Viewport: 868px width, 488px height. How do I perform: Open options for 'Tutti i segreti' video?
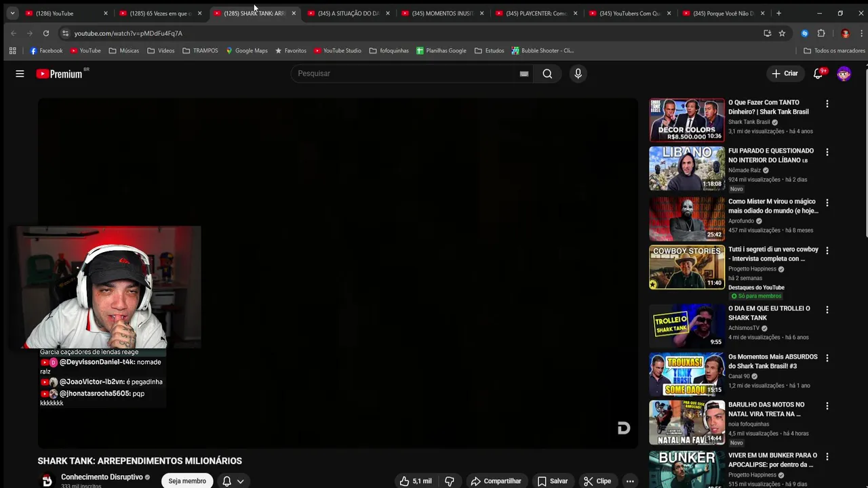tap(827, 250)
